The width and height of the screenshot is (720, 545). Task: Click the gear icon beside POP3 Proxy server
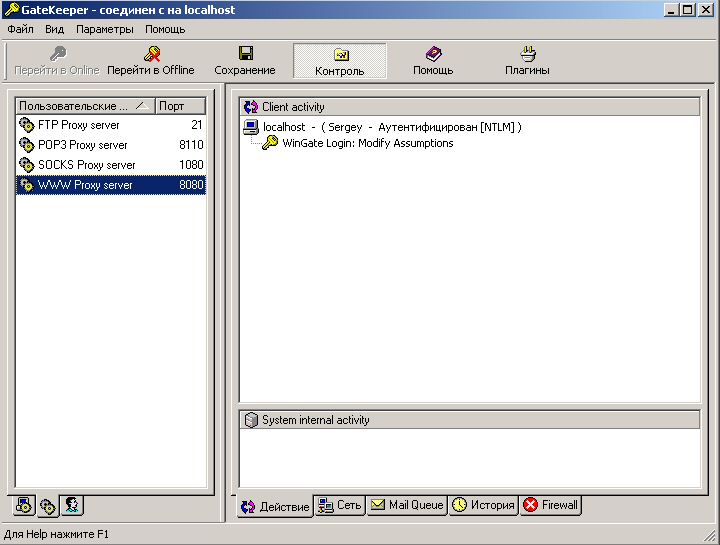click(x=27, y=145)
